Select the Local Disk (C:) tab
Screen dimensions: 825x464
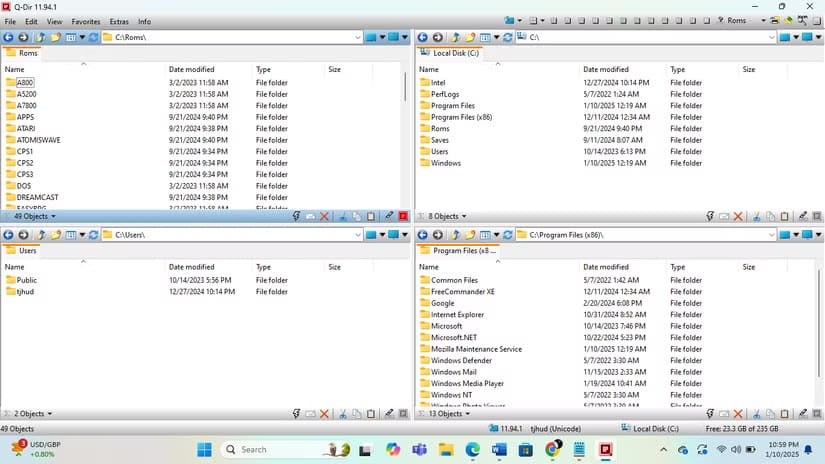pyautogui.click(x=452, y=53)
